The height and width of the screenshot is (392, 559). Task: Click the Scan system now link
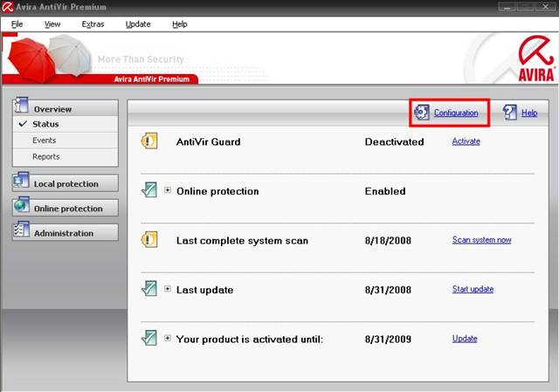tap(481, 240)
